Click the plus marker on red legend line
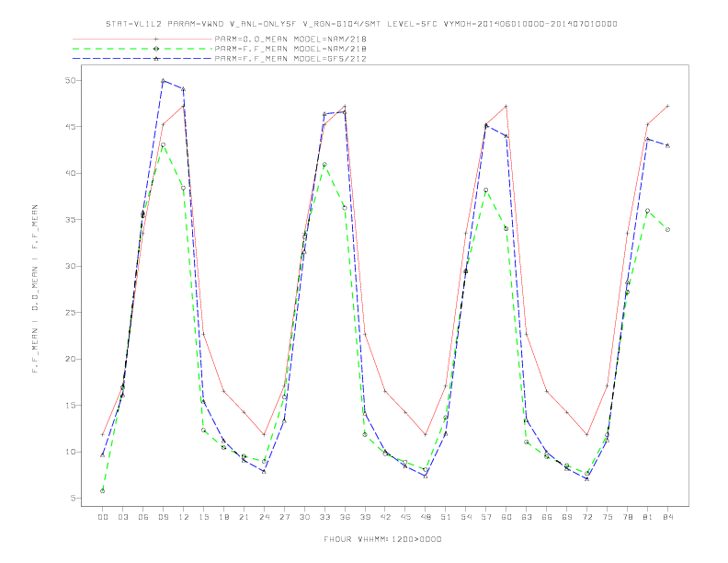Image resolution: width=728 pixels, height=563 pixels. click(156, 39)
